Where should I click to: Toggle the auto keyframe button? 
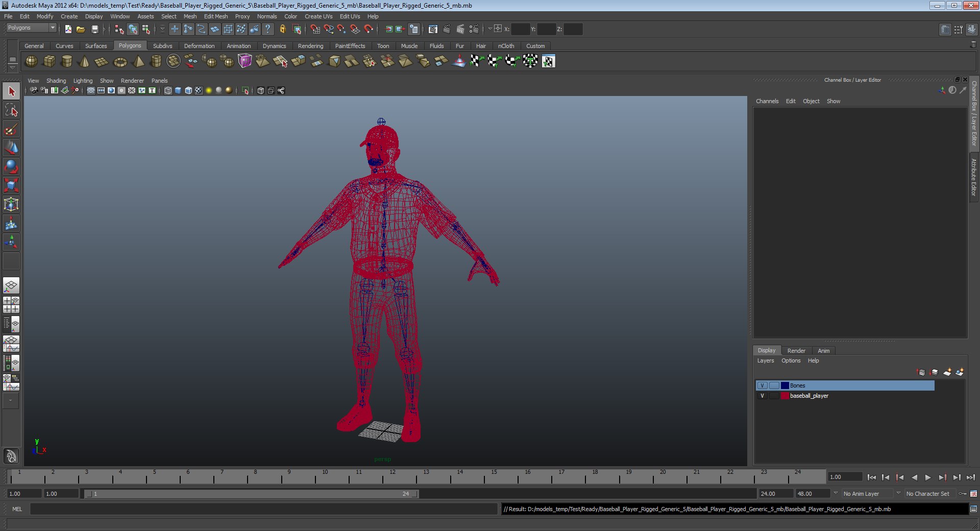pos(963,494)
